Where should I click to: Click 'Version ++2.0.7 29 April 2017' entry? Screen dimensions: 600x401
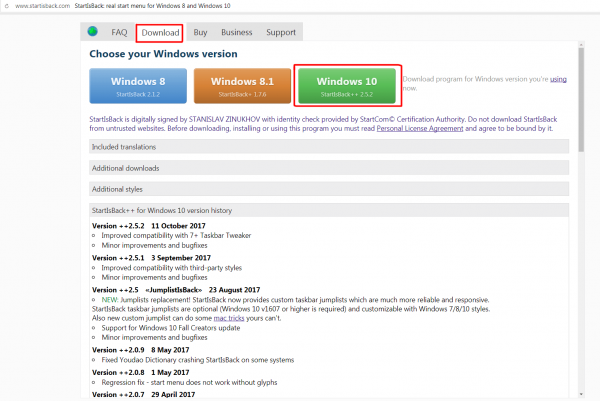pos(143,394)
